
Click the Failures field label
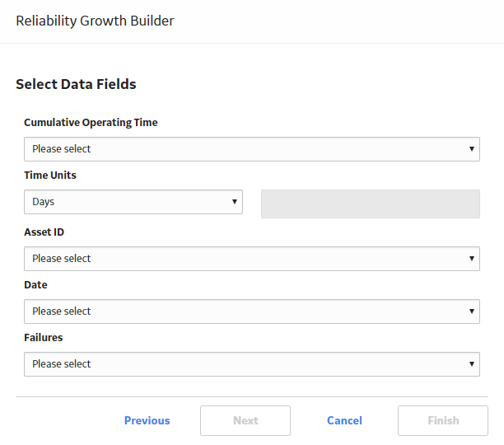click(44, 338)
